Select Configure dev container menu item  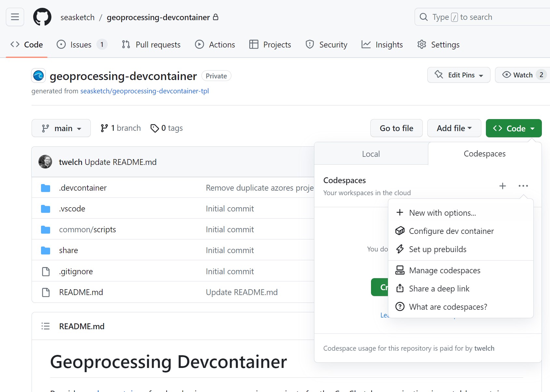click(x=461, y=231)
